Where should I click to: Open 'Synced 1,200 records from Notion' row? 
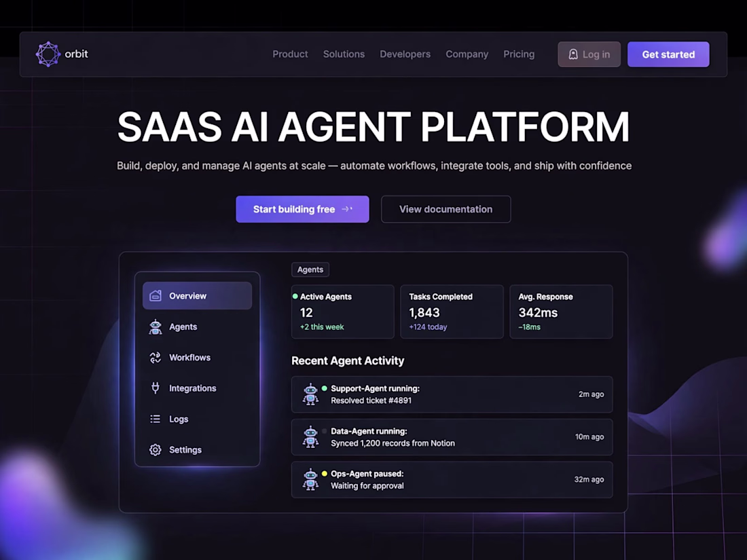(452, 437)
